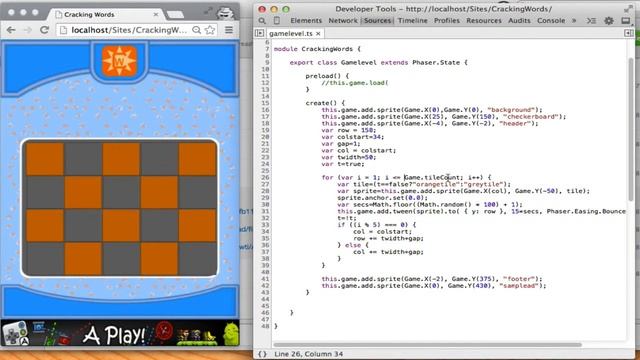640x360 pixels.
Task: Open Chrome hamburger menu
Action: [229, 30]
